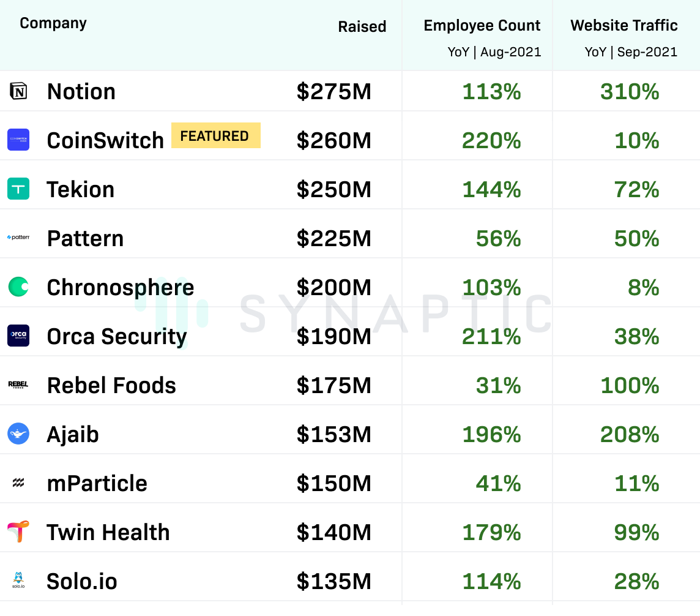This screenshot has height=616, width=700.
Task: Open the Ajaib company name
Action: (73, 435)
